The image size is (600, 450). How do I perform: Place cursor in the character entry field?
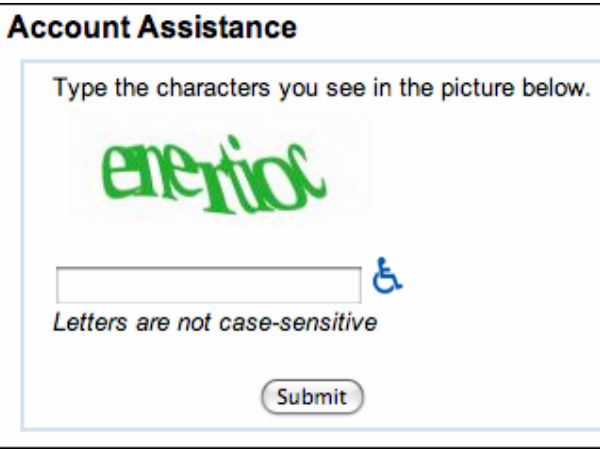tap(208, 284)
